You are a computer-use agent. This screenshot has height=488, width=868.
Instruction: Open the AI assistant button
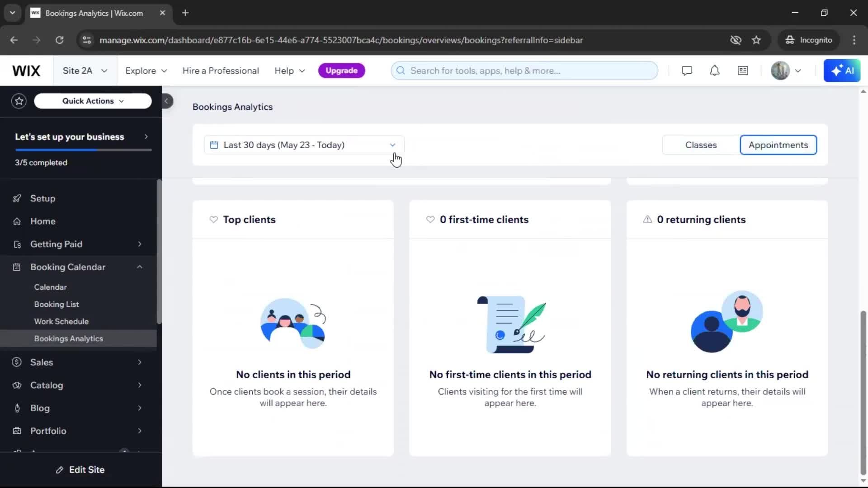842,71
